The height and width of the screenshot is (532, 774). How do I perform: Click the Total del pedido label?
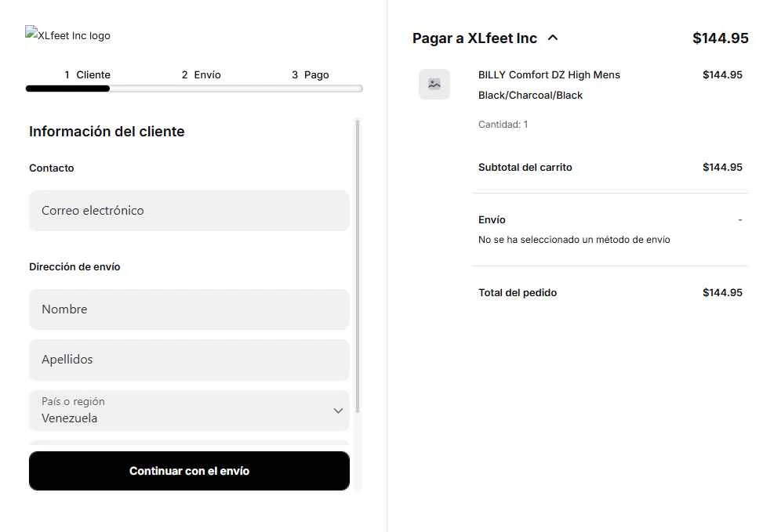pyautogui.click(x=518, y=292)
